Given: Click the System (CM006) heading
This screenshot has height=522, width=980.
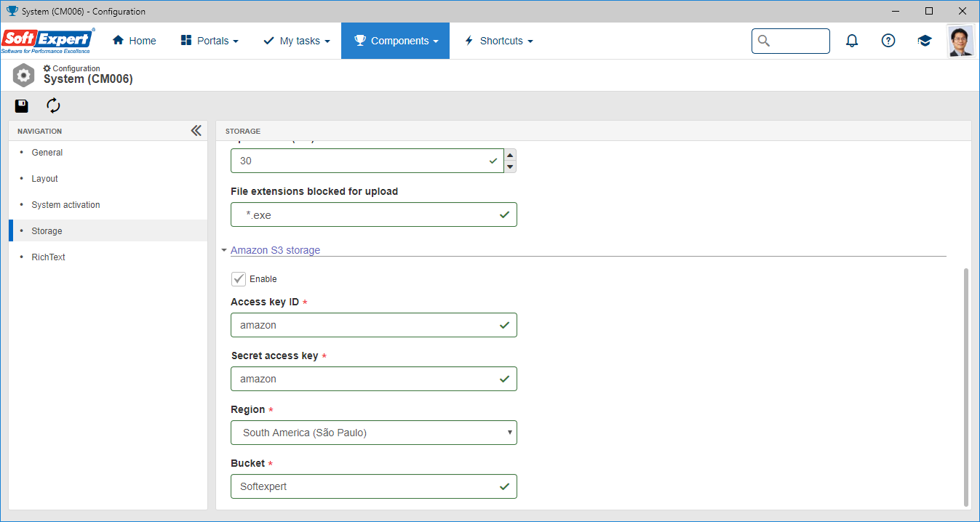Looking at the screenshot, I should [88, 79].
